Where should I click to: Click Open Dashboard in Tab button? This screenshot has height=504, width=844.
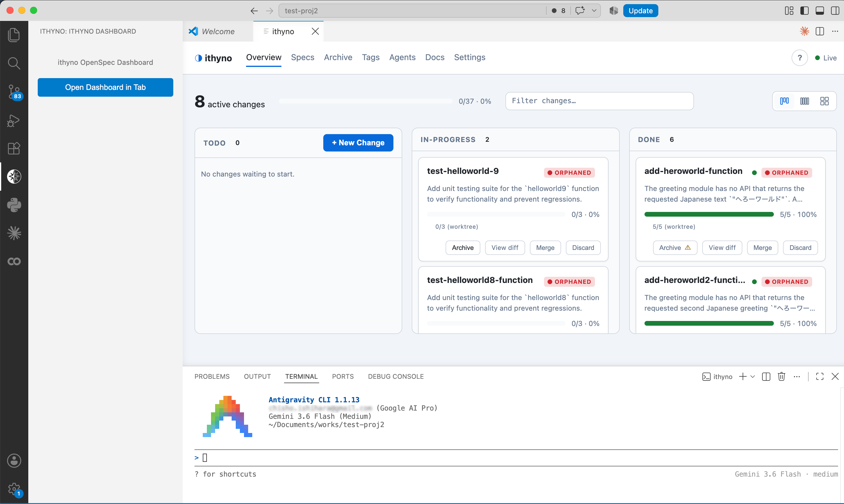point(105,87)
